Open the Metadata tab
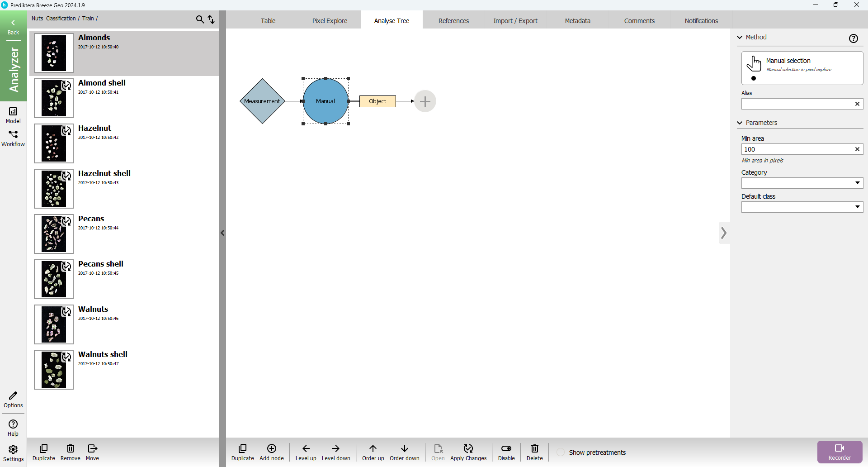 (577, 21)
